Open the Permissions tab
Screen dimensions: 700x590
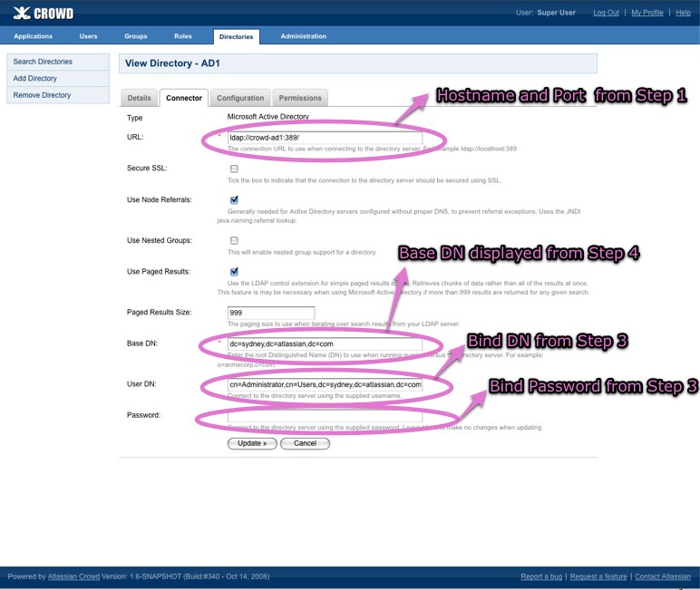pos(299,98)
